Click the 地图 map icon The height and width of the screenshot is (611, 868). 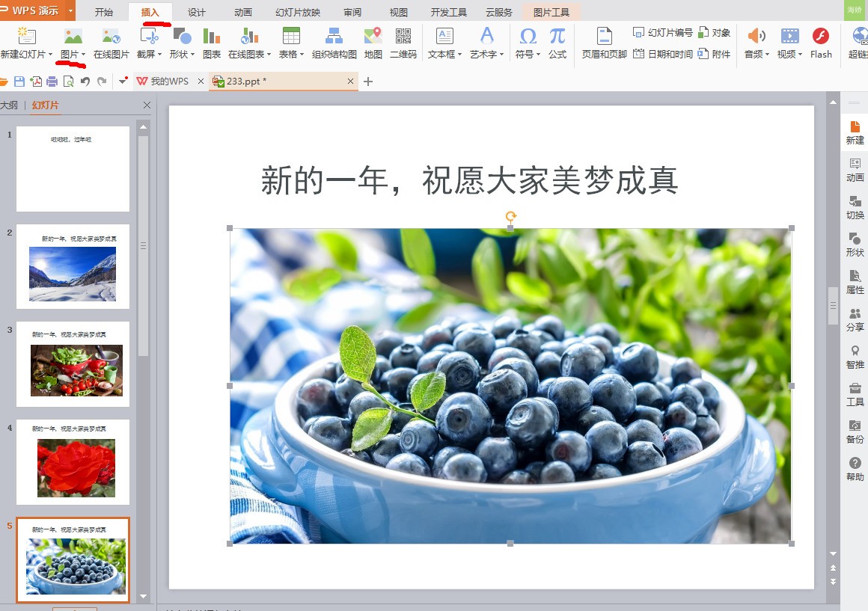(373, 43)
